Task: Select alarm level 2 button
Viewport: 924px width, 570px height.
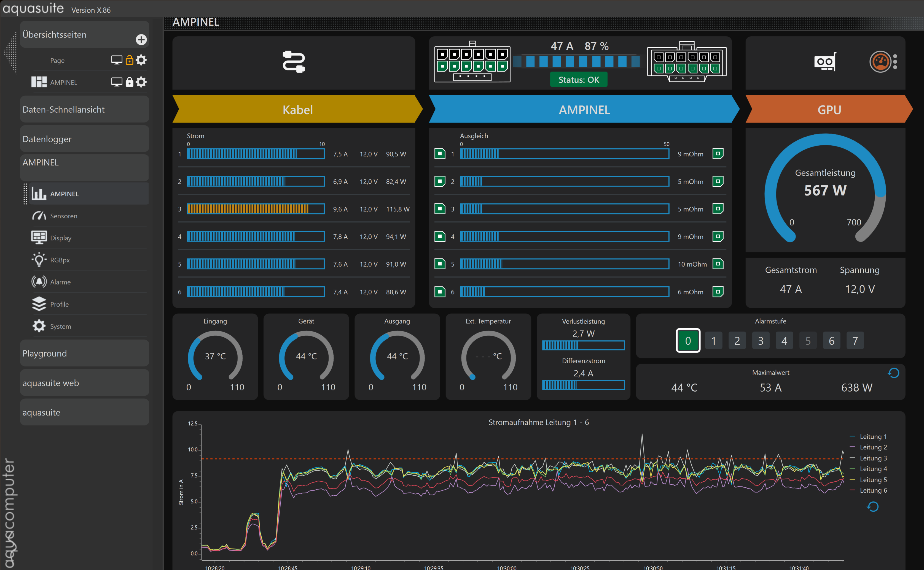Action: [x=737, y=341]
